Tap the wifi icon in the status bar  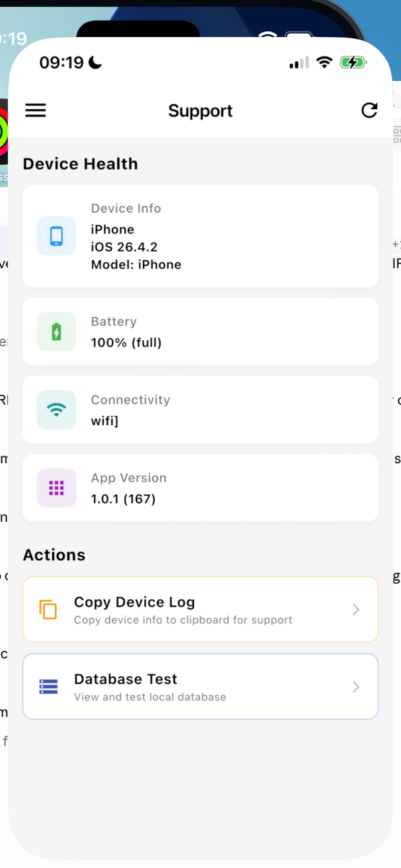(x=324, y=62)
